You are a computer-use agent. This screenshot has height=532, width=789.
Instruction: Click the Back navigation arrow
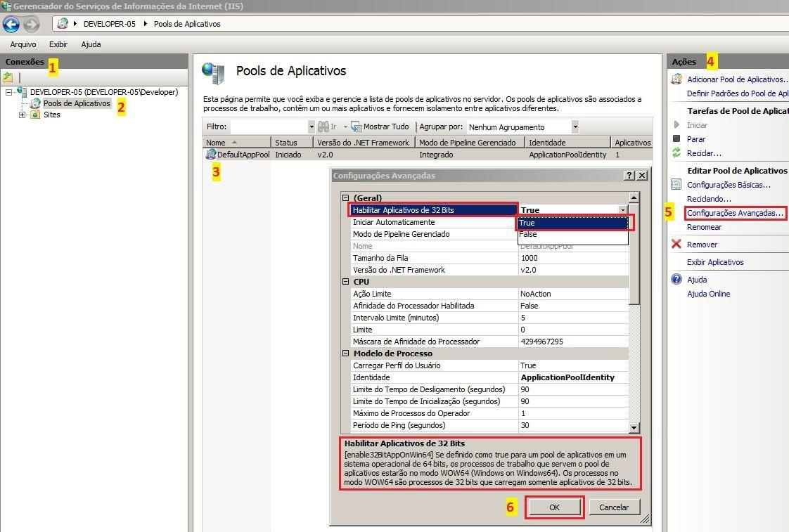pyautogui.click(x=11, y=24)
